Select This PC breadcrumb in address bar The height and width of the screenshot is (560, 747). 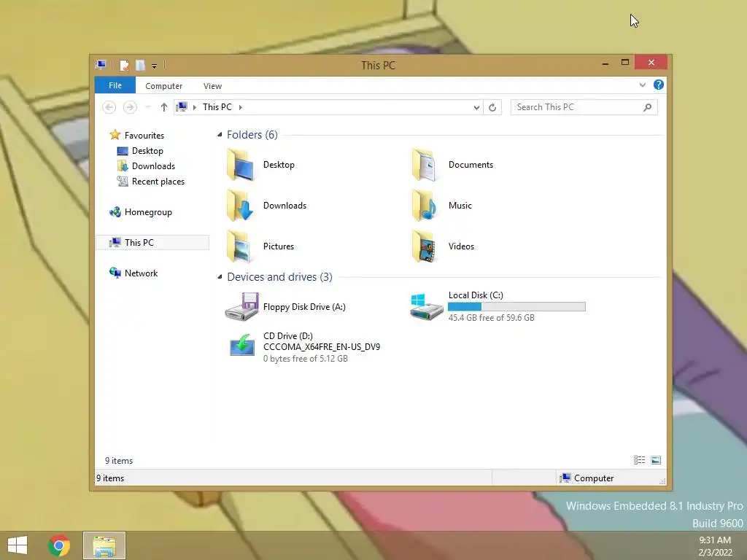pos(217,107)
